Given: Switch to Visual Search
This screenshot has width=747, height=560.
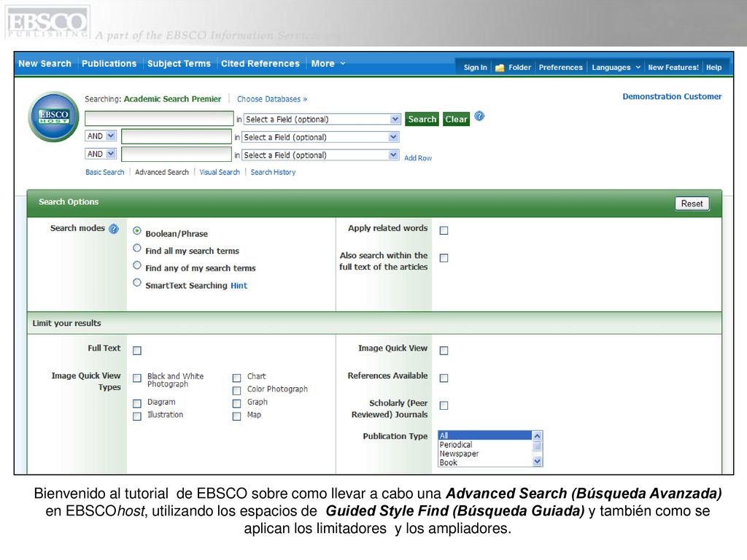Looking at the screenshot, I should tap(220, 172).
